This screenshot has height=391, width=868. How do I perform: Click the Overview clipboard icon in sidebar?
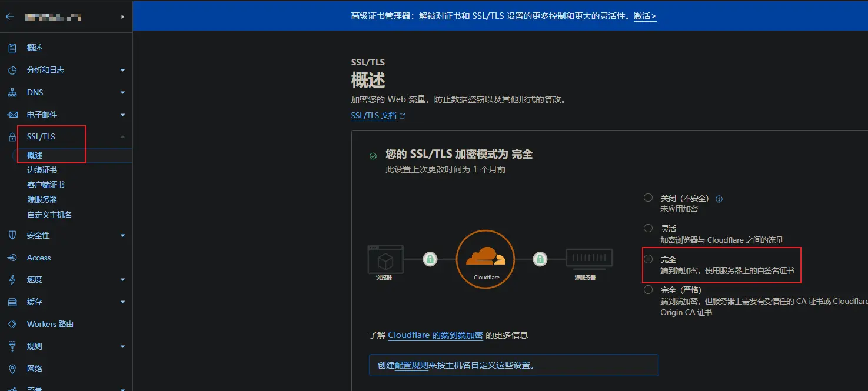(x=12, y=48)
